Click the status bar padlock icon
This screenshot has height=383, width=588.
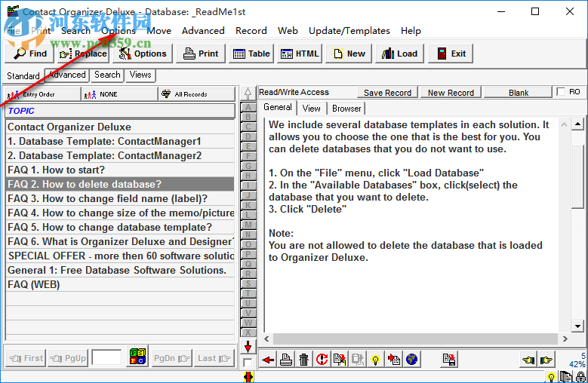click(580, 377)
